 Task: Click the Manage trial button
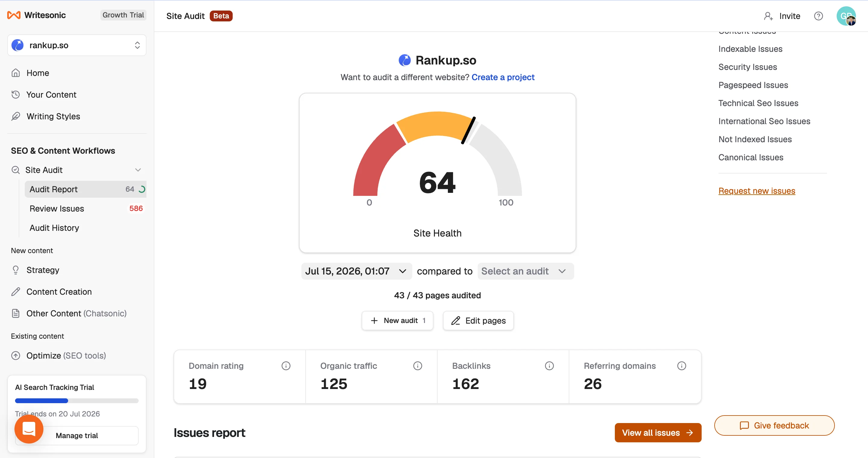(x=77, y=435)
